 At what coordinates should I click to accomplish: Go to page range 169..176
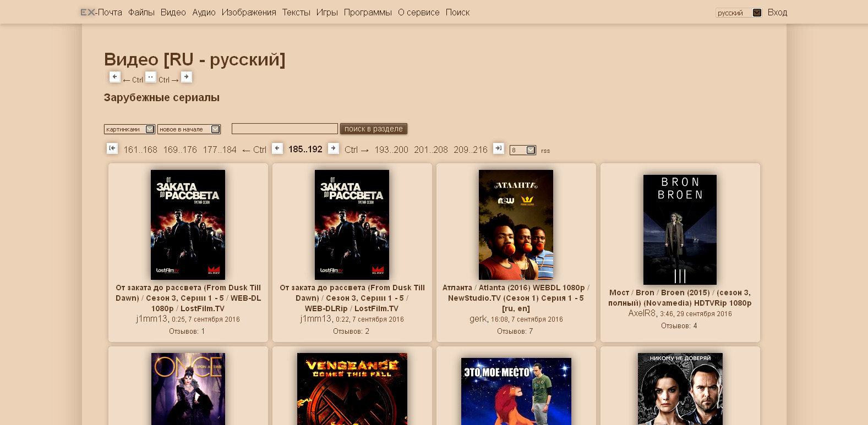click(180, 150)
